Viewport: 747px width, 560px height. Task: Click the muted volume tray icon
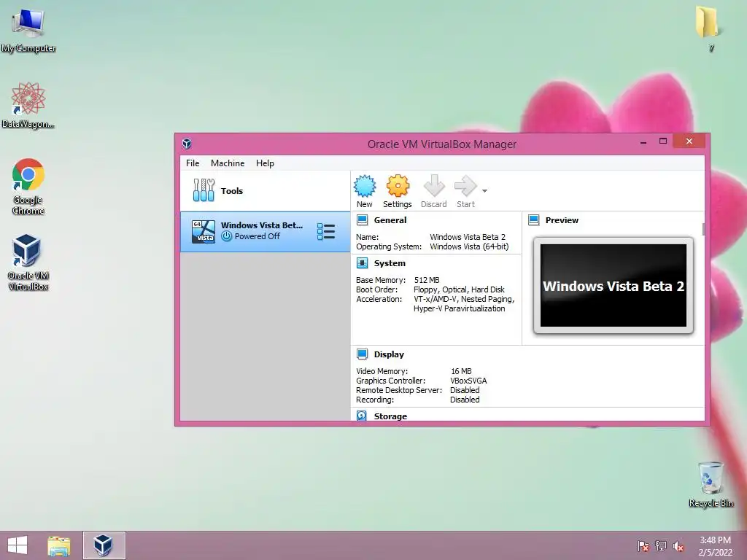[678, 546]
